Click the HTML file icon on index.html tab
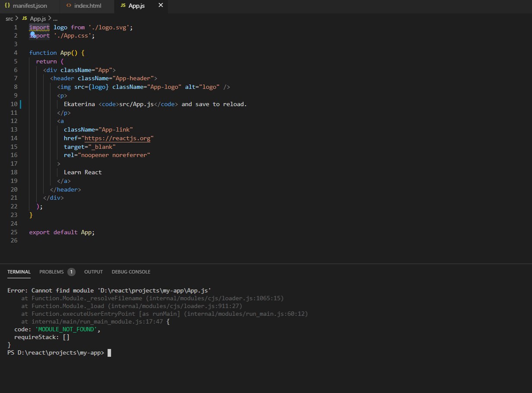 [x=69, y=6]
